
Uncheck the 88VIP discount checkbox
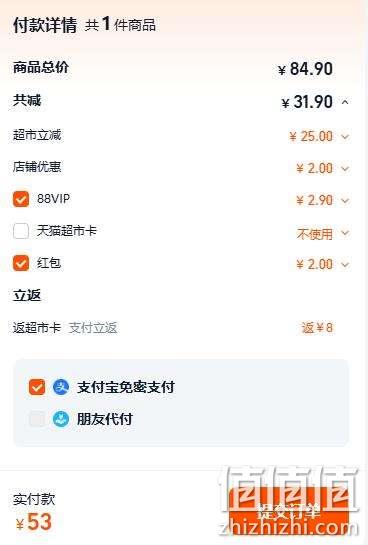[x=21, y=199]
